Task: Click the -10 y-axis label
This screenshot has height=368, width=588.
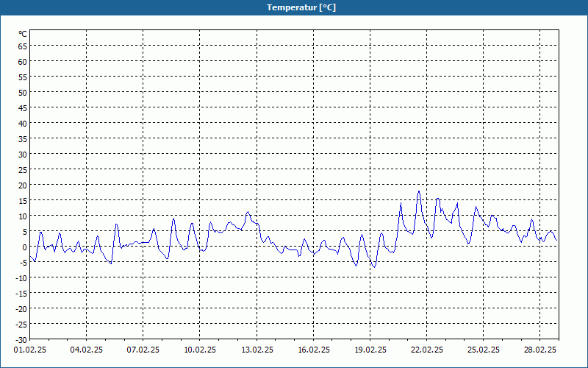Action: pyautogui.click(x=21, y=278)
